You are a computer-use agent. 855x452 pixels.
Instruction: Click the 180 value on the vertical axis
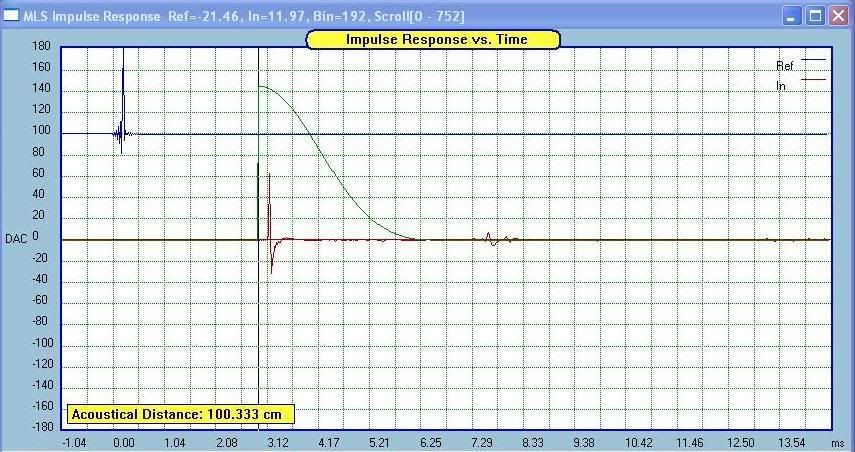[x=41, y=46]
